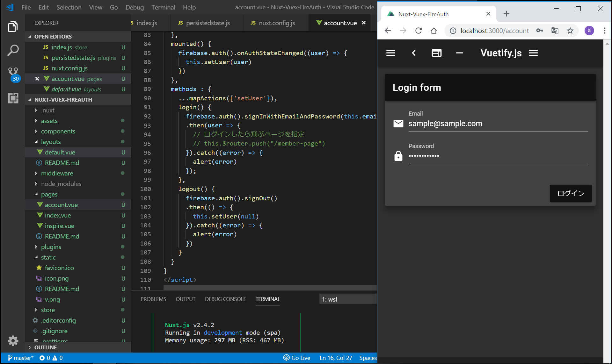
Task: Close the Nuxt-Vuex-FireAuth browser tab
Action: [488, 14]
